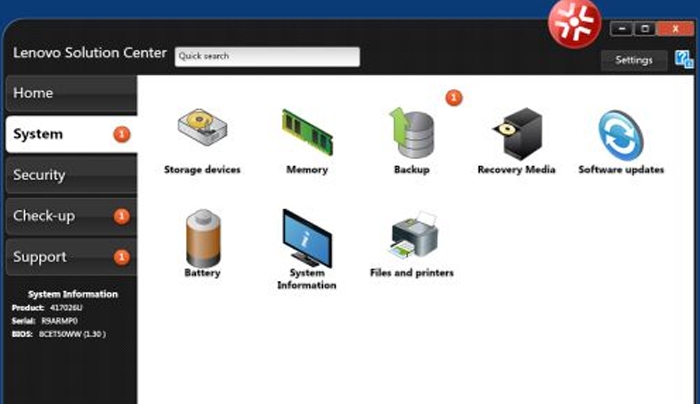Open the Recovery Media icon
Image resolution: width=700 pixels, height=404 pixels.
tap(517, 133)
